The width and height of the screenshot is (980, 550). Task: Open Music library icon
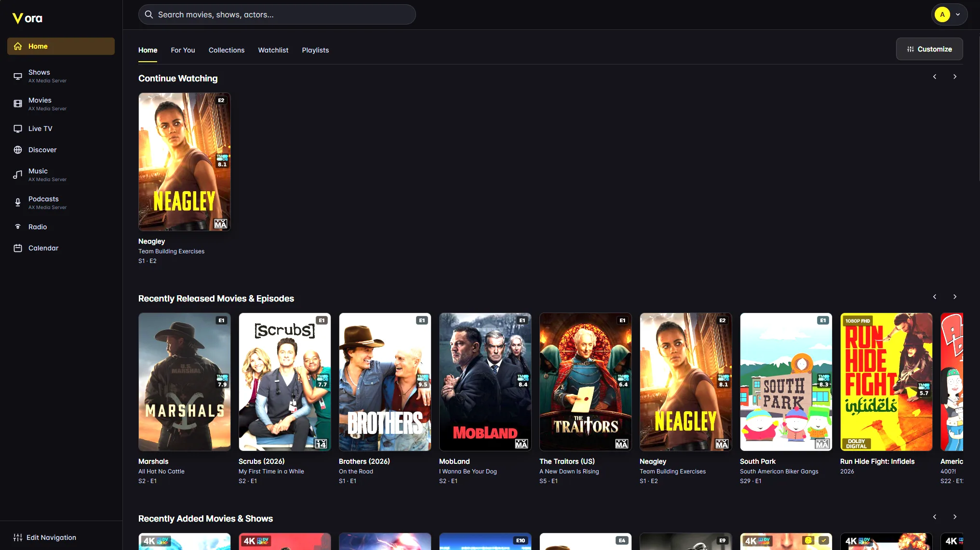coord(18,174)
